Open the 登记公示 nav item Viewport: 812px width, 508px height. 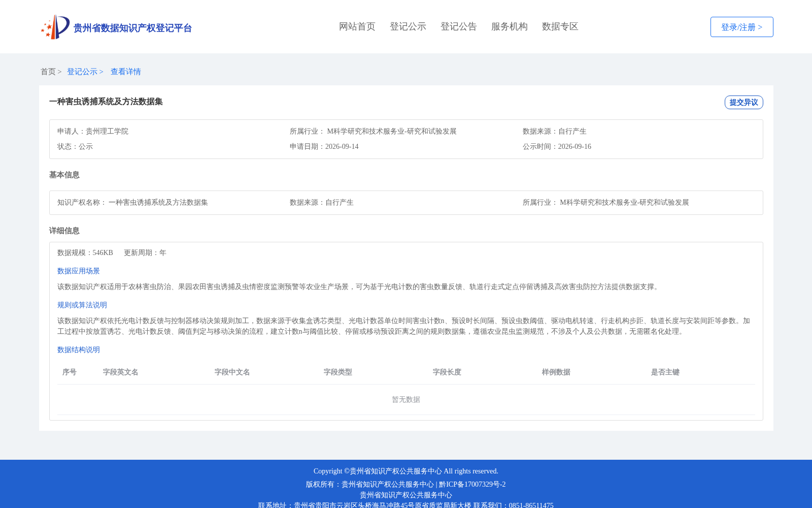coord(408,26)
